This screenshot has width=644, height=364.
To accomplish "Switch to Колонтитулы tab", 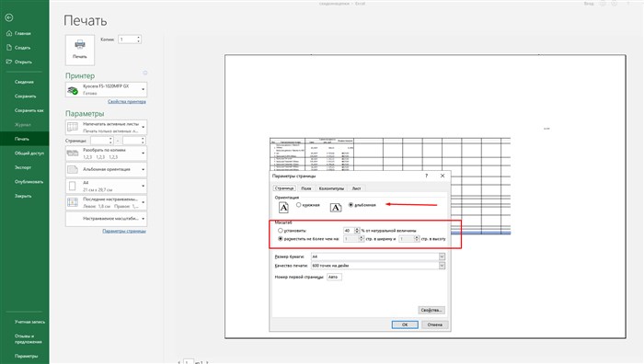I will (331, 188).
